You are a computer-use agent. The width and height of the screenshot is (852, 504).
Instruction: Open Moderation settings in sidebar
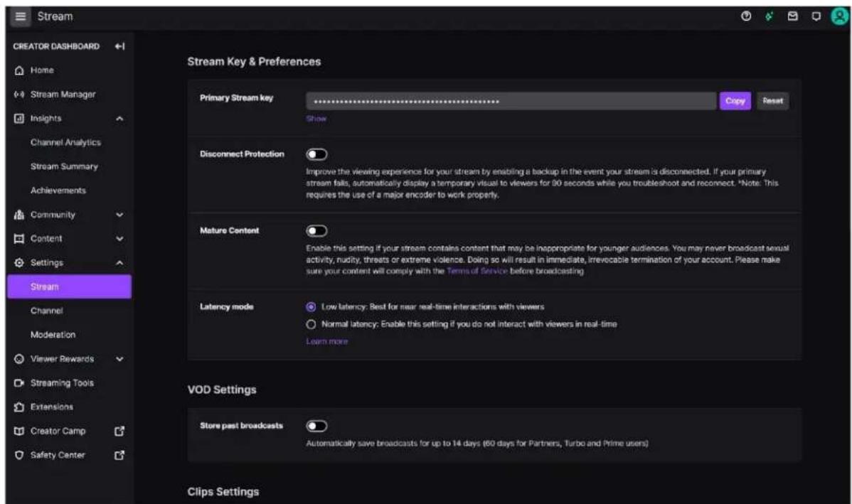click(x=53, y=335)
